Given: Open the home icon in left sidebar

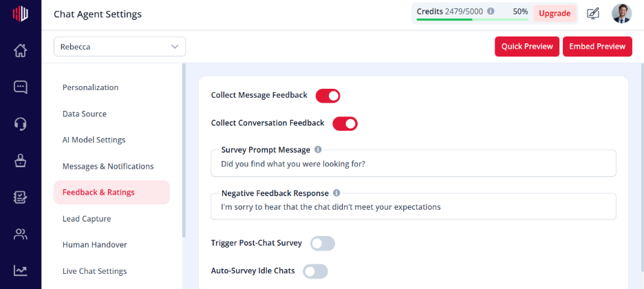Looking at the screenshot, I should click(x=20, y=50).
